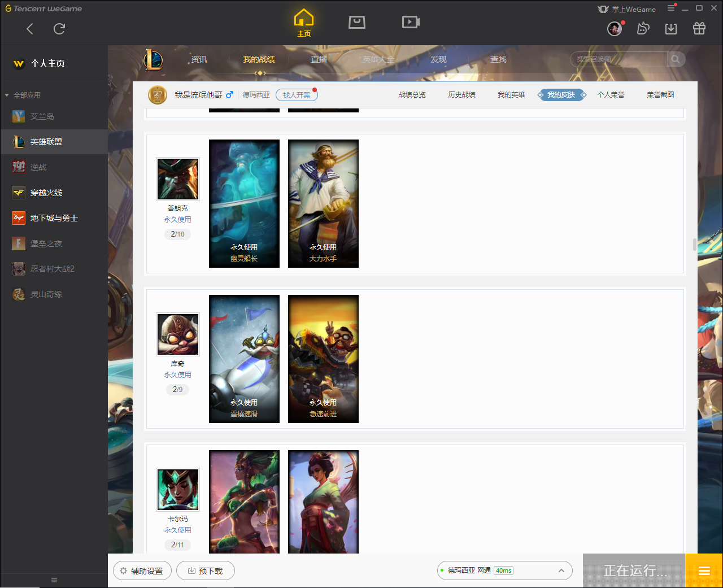Open 艾兰岛 in the sidebar
The height and width of the screenshot is (588, 723).
click(54, 116)
